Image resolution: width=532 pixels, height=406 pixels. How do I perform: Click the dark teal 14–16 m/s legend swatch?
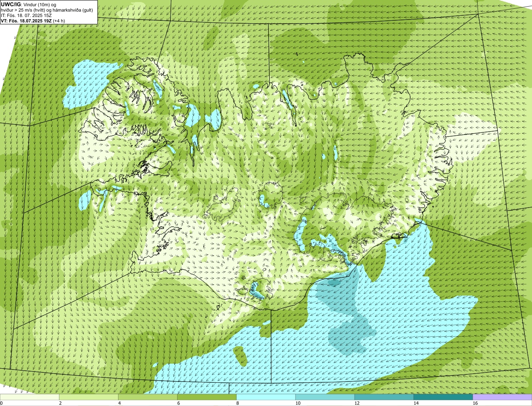click(443, 397)
